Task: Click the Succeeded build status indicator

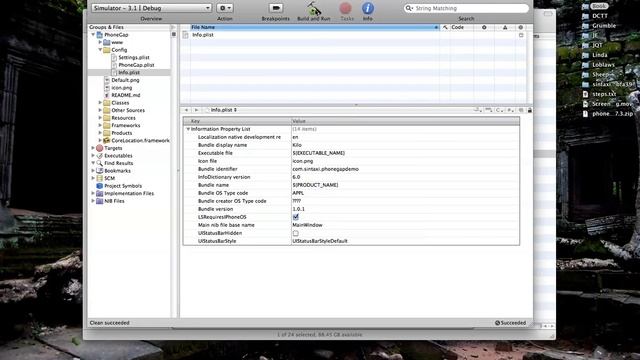Action: point(511,323)
